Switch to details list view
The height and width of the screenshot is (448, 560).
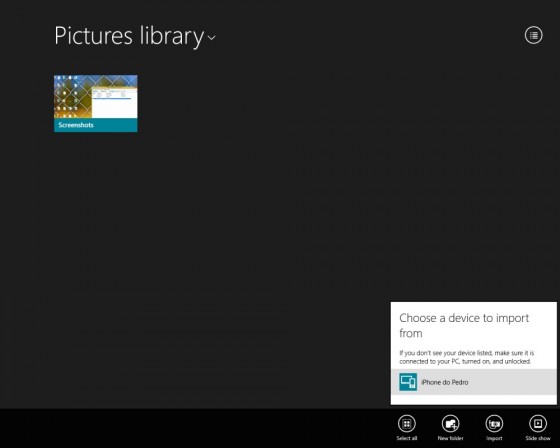click(x=533, y=35)
